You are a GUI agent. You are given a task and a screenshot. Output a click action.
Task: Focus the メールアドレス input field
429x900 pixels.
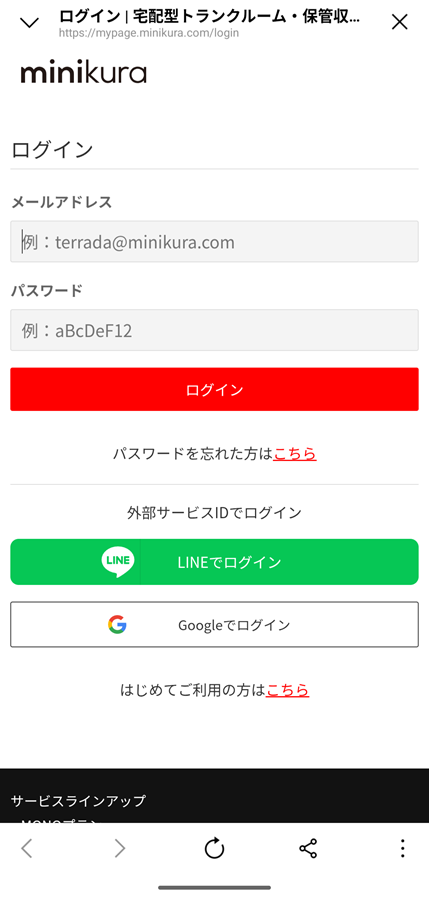click(x=214, y=242)
